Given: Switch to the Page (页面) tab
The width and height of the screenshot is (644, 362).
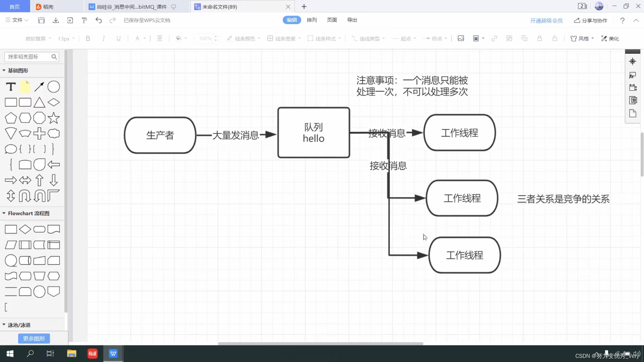Looking at the screenshot, I should tap(332, 20).
